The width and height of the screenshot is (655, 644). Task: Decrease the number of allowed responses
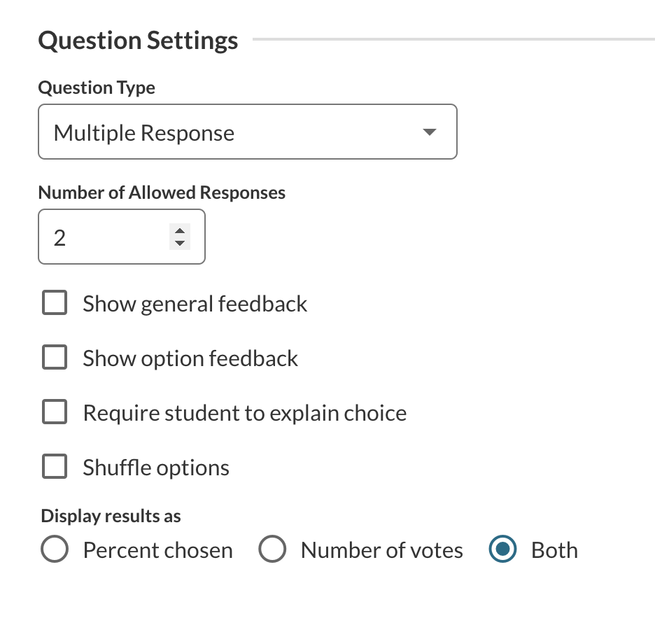click(x=180, y=244)
